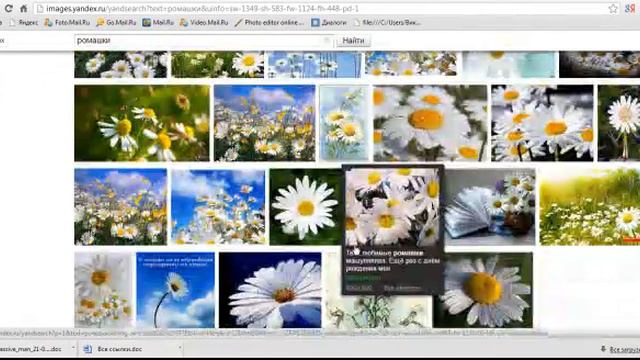Screen dimensions: 640x360
Task: Click the Найти search button
Action: 353,40
